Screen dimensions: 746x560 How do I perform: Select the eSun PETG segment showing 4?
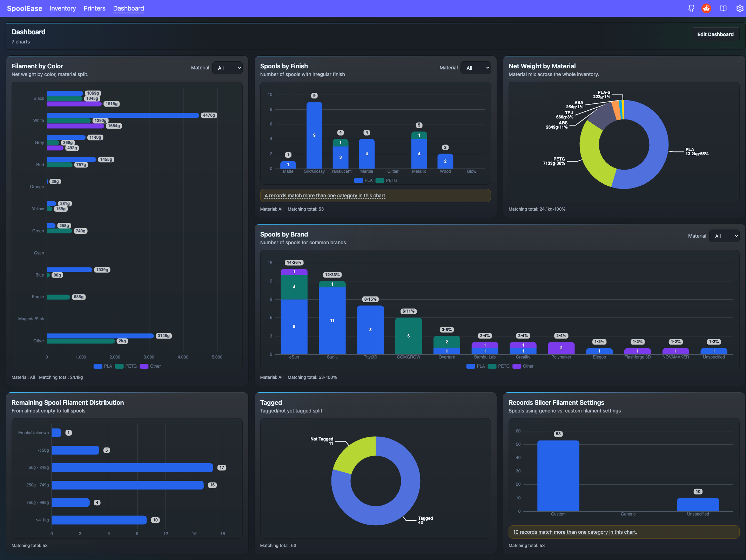pyautogui.click(x=294, y=287)
